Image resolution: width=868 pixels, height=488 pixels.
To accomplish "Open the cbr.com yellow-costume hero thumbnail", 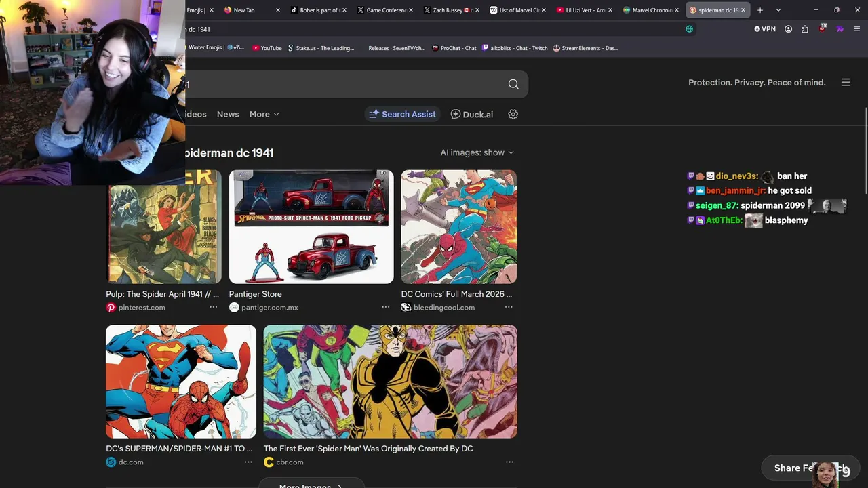I will (391, 382).
